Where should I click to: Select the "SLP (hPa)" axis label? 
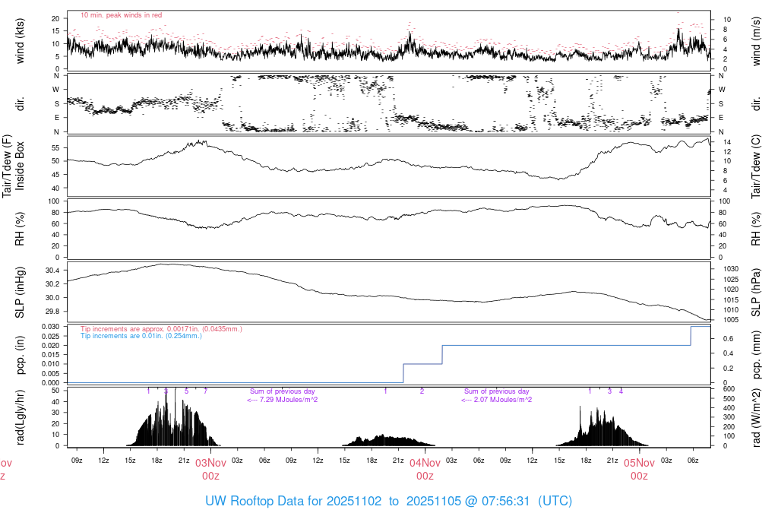pos(756,293)
